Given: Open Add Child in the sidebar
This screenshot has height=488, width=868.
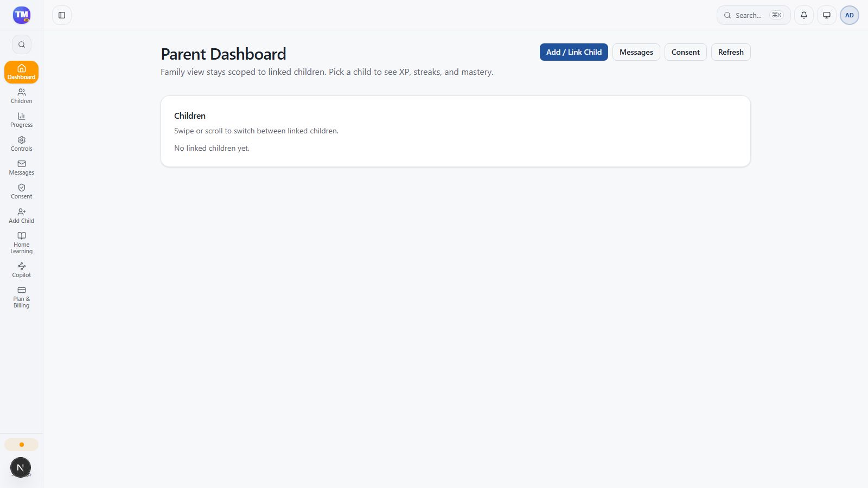Looking at the screenshot, I should 22,216.
